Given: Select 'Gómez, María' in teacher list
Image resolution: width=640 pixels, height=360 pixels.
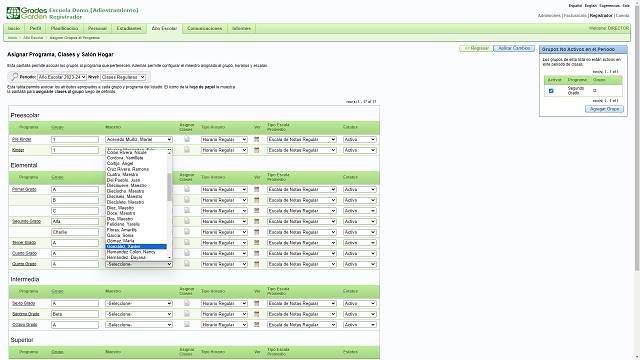Looking at the screenshot, I should click(136, 241).
